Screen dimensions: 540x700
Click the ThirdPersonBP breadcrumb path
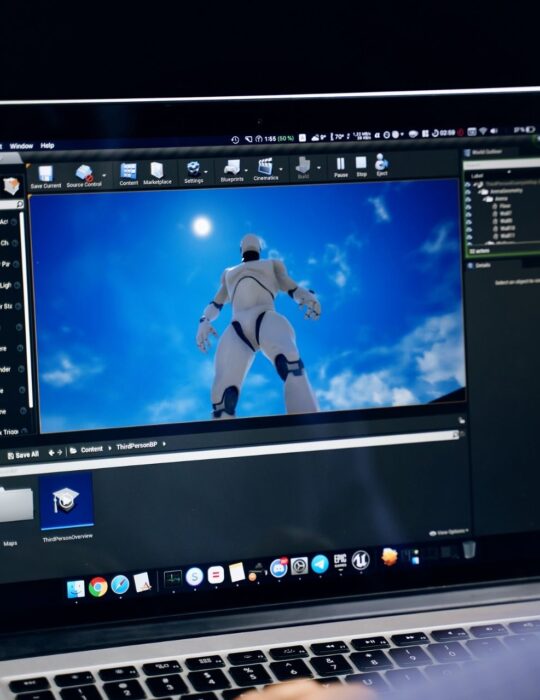coord(137,446)
